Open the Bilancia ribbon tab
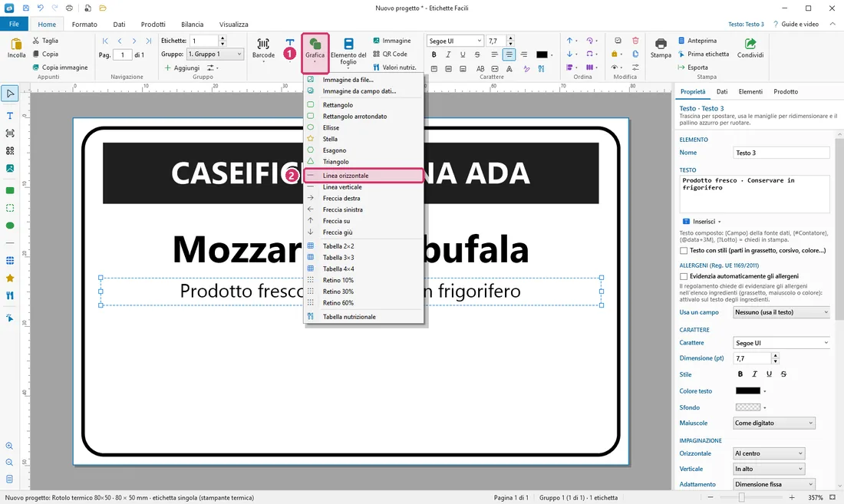844x504 pixels. click(x=192, y=25)
